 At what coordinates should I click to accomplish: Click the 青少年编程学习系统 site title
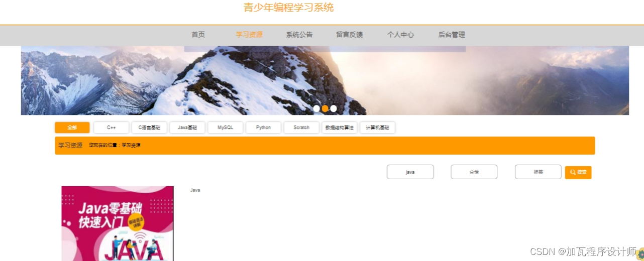[x=289, y=8]
